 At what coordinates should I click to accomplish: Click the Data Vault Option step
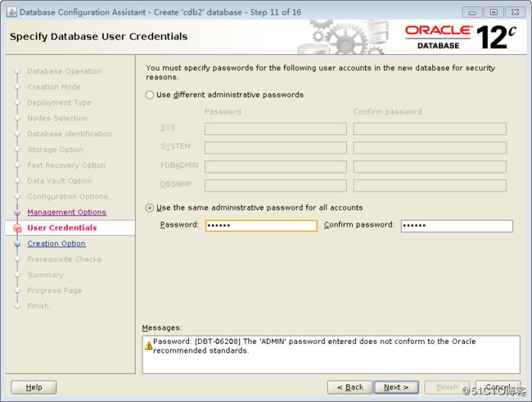pos(60,181)
